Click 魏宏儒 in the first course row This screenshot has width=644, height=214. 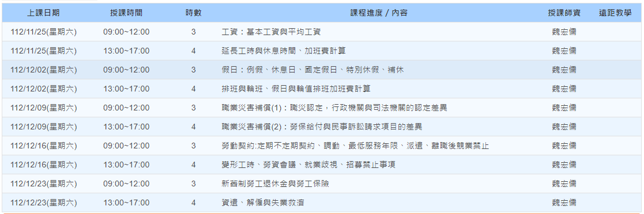click(x=564, y=32)
